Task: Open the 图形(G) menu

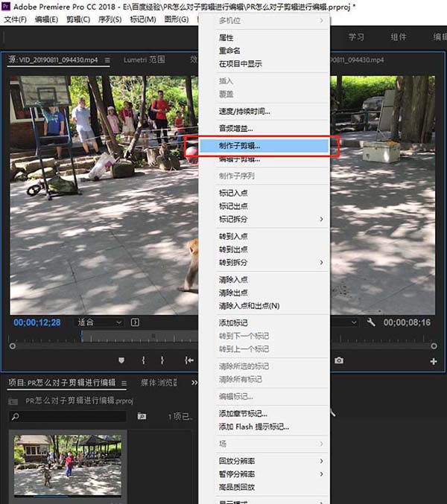Action: click(177, 19)
